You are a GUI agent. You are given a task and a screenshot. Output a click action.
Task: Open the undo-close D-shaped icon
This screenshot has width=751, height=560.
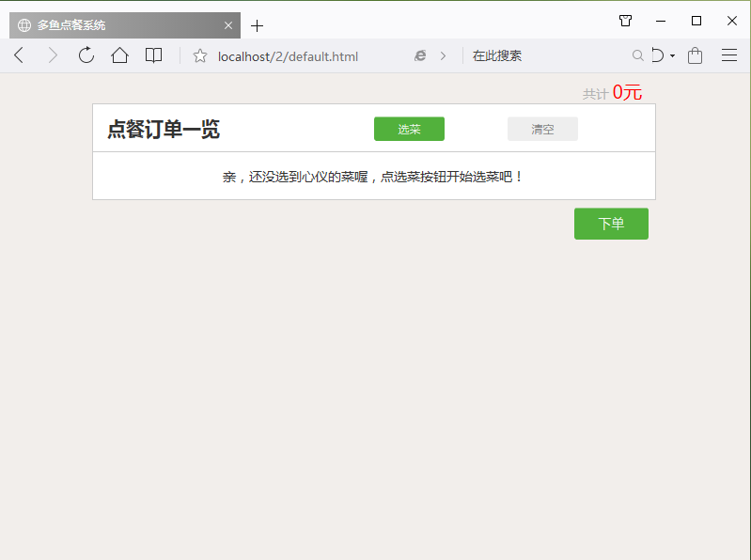[658, 55]
